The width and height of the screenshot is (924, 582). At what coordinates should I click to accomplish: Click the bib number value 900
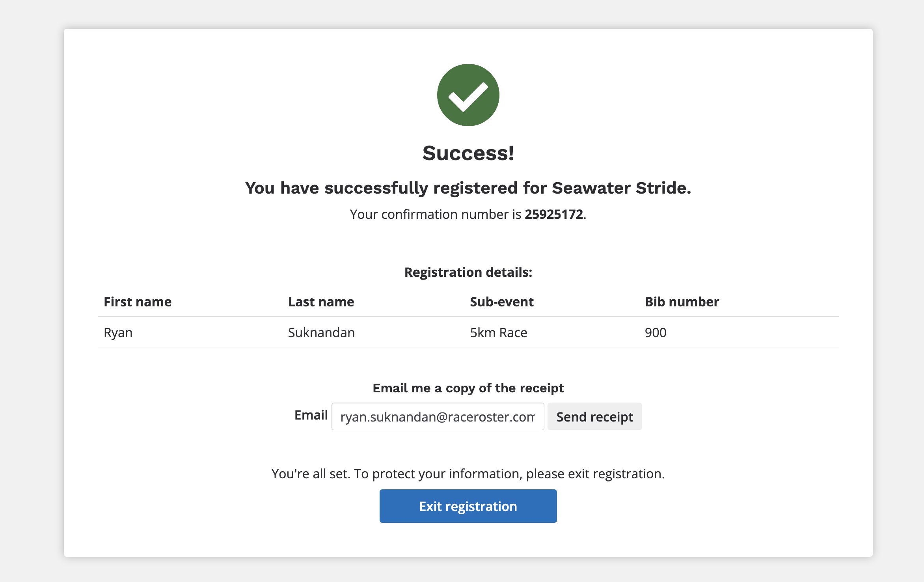pos(655,333)
